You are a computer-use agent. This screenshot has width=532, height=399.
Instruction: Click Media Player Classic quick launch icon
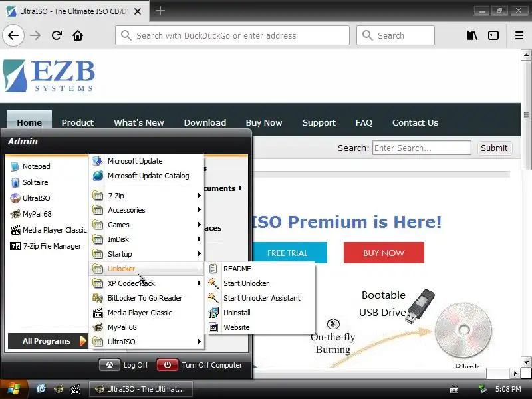point(75,389)
